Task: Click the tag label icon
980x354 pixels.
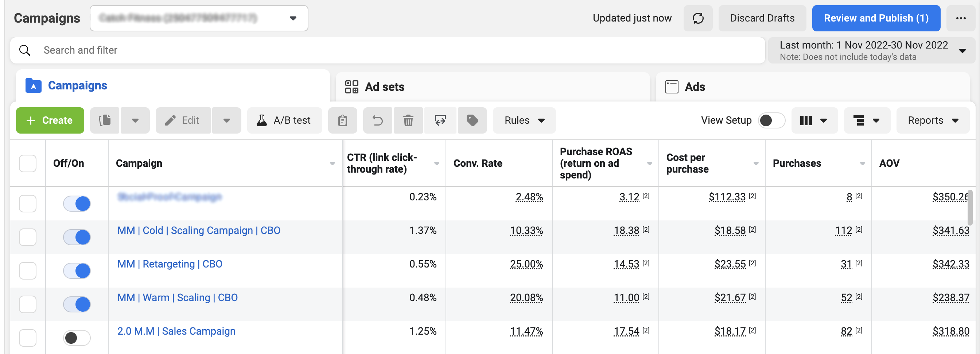Action: click(x=472, y=120)
